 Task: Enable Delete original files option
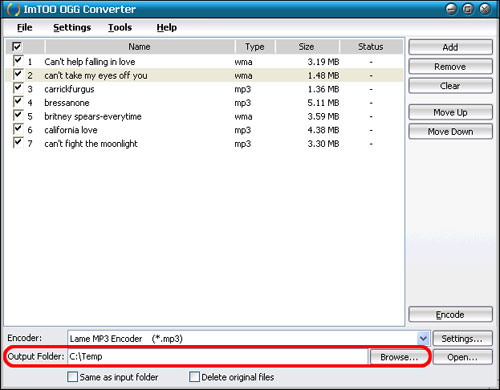click(194, 377)
